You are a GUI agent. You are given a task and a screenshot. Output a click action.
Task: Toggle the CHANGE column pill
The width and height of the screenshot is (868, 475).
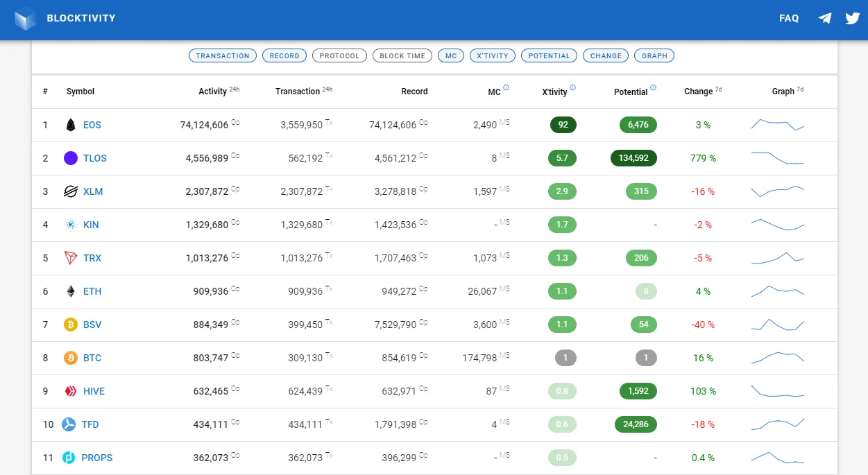tap(606, 55)
